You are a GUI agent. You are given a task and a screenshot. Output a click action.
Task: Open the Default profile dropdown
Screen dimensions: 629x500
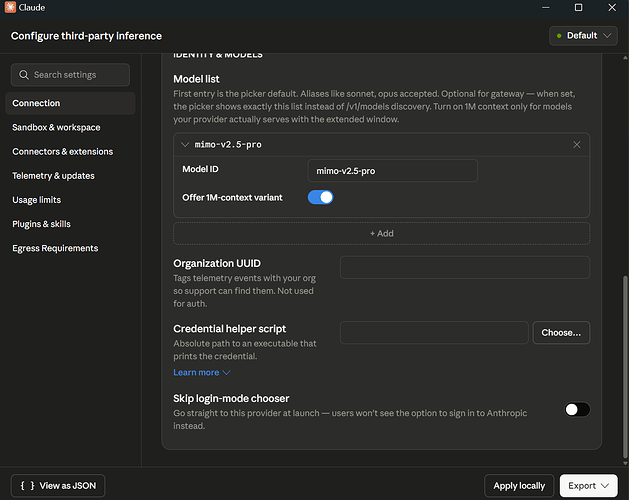pos(583,36)
